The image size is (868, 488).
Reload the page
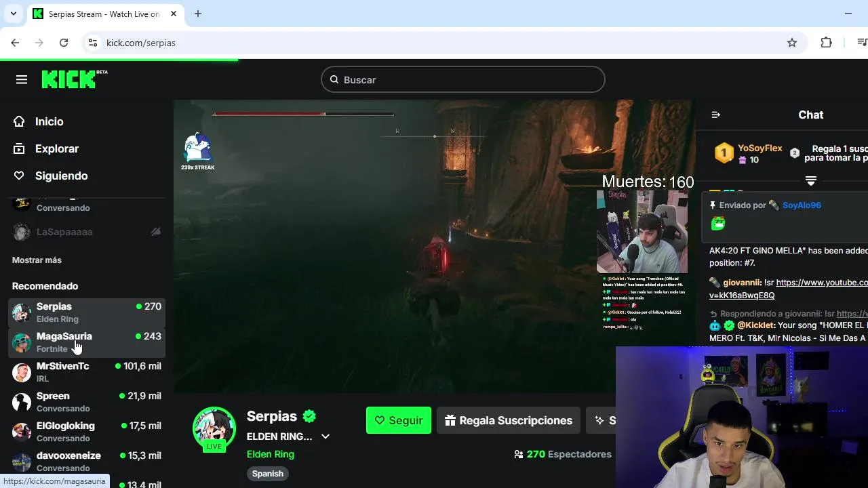[x=64, y=43]
